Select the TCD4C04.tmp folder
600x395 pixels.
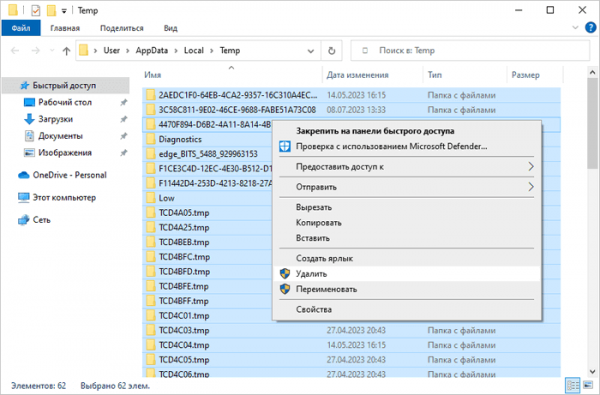(351, 345)
